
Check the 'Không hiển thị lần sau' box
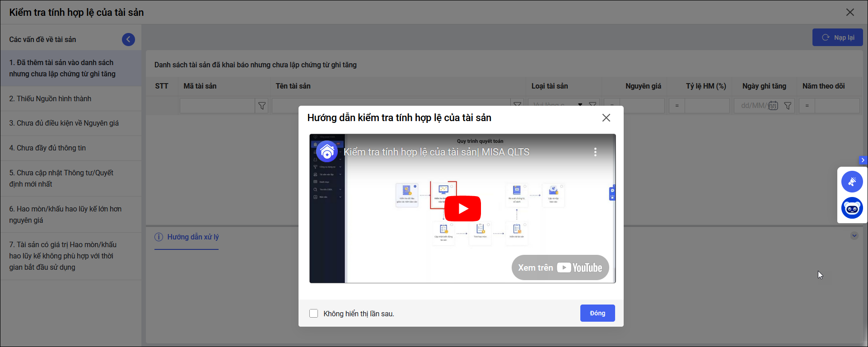coord(314,314)
